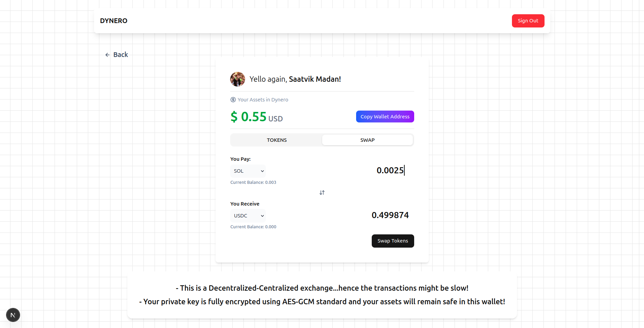Click the chevron in the USDC selector
This screenshot has height=328, width=644.
[262, 216]
